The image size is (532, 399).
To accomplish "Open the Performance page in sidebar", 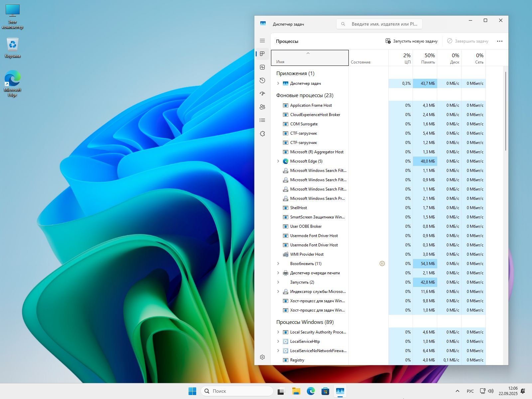I will tap(262, 67).
